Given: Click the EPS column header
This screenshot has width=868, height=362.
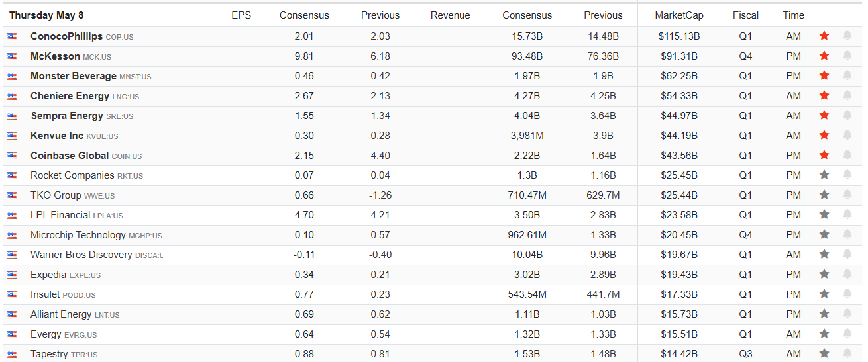Looking at the screenshot, I should pyautogui.click(x=241, y=15).
